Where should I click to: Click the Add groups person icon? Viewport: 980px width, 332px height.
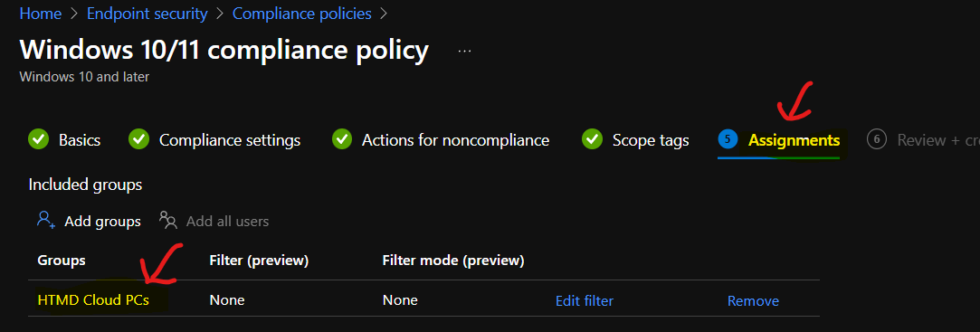[46, 220]
